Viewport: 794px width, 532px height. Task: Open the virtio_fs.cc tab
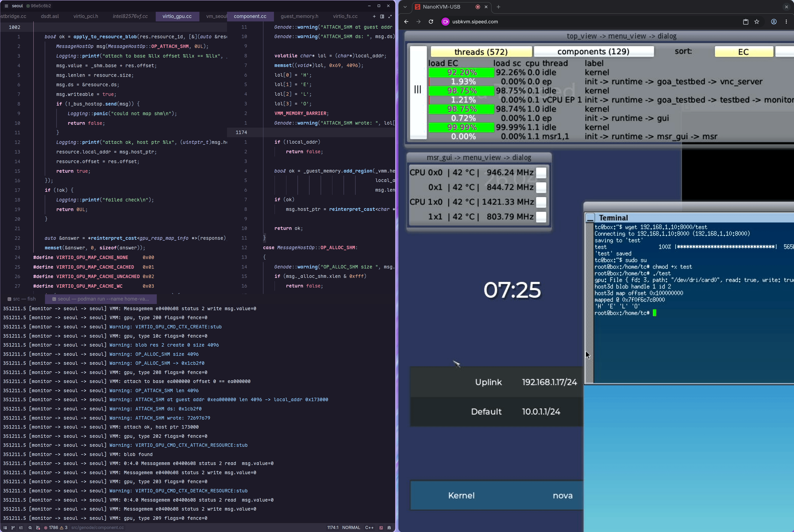coord(345,16)
